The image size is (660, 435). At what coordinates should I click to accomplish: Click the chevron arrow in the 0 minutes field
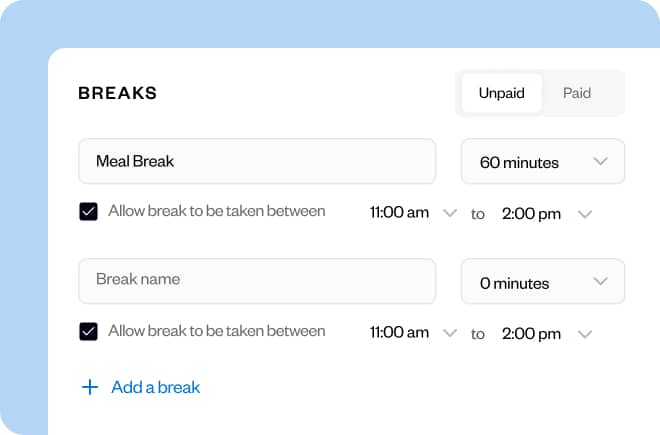[600, 282]
